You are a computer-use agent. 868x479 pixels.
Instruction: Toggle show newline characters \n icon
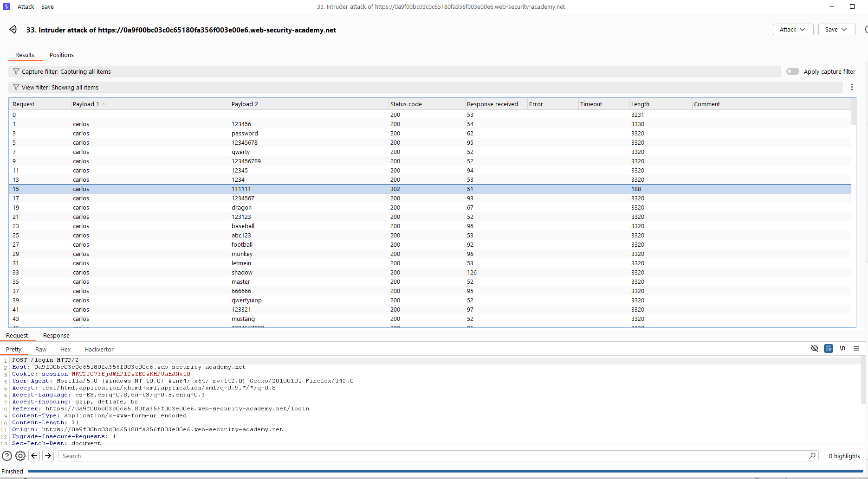(842, 348)
